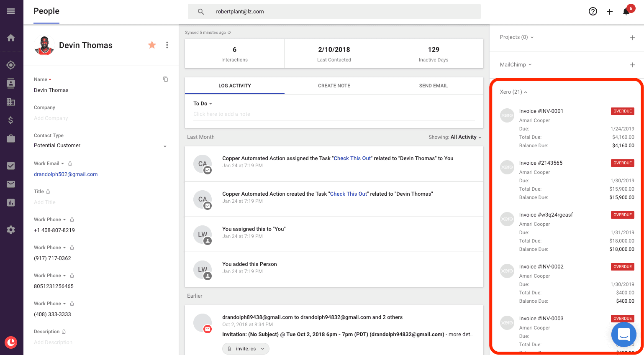
Task: Switch to the Create Note tab
Action: (x=334, y=86)
